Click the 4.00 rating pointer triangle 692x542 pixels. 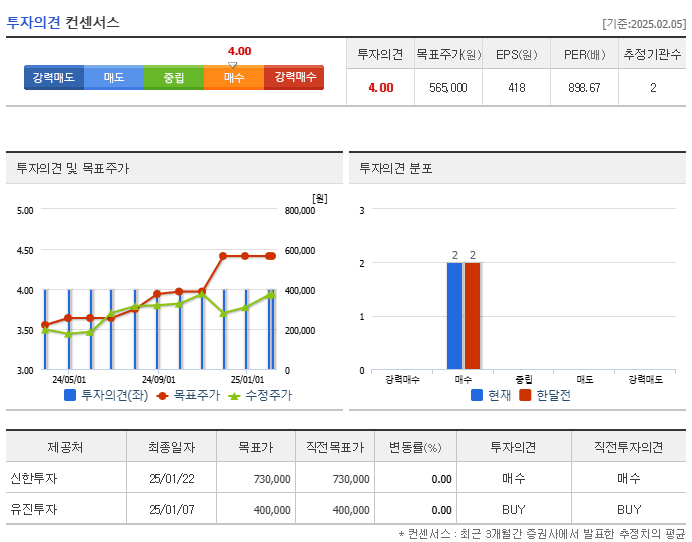[233, 64]
